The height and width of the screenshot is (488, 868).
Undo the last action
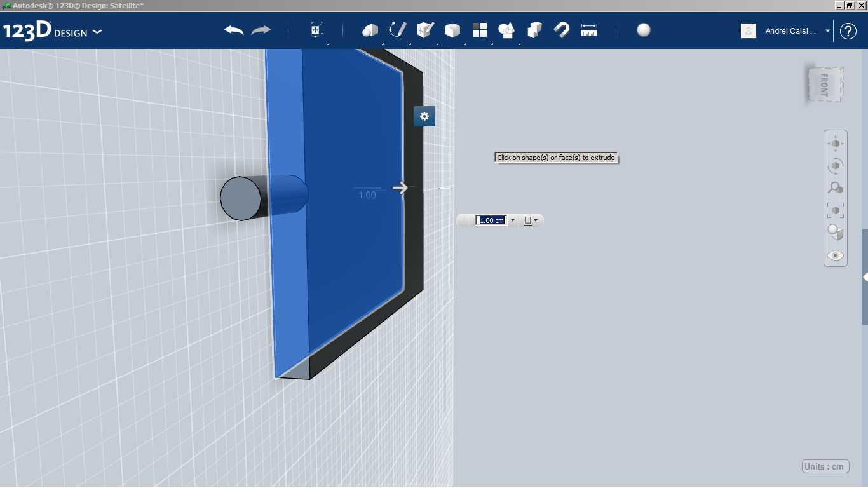point(234,30)
